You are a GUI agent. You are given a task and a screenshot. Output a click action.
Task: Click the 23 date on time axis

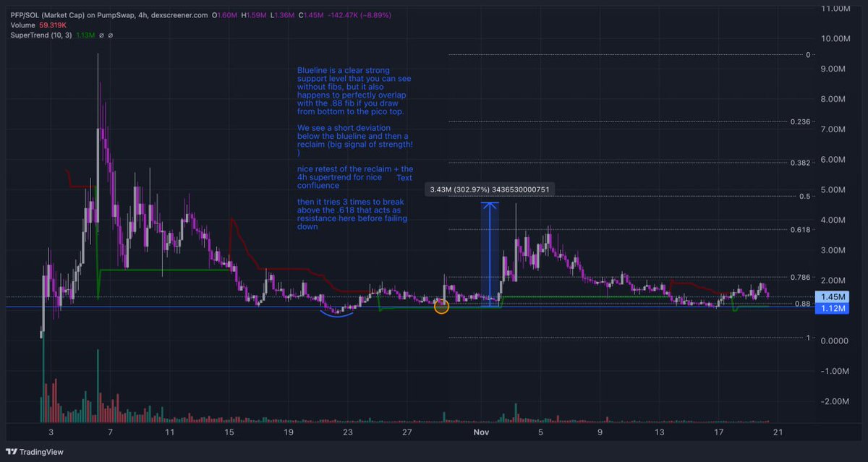click(x=348, y=432)
